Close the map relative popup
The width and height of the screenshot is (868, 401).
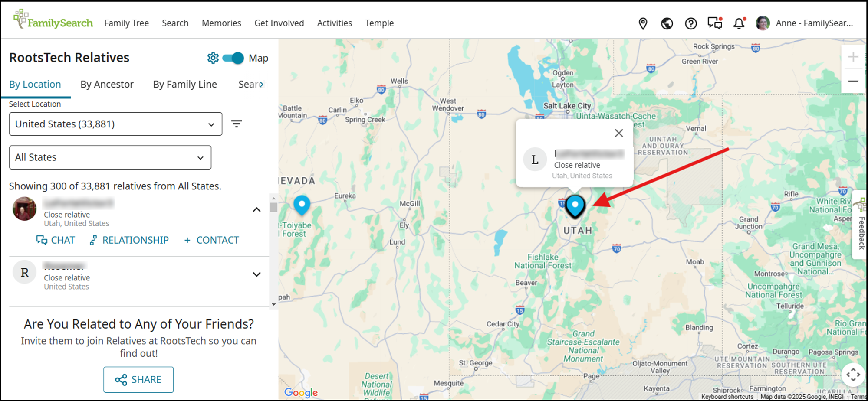[x=619, y=133]
